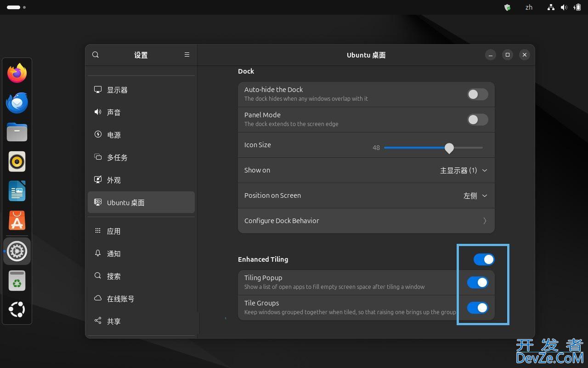Viewport: 588px width, 368px height.
Task: Click the Icon Size value 48
Action: pyautogui.click(x=376, y=148)
